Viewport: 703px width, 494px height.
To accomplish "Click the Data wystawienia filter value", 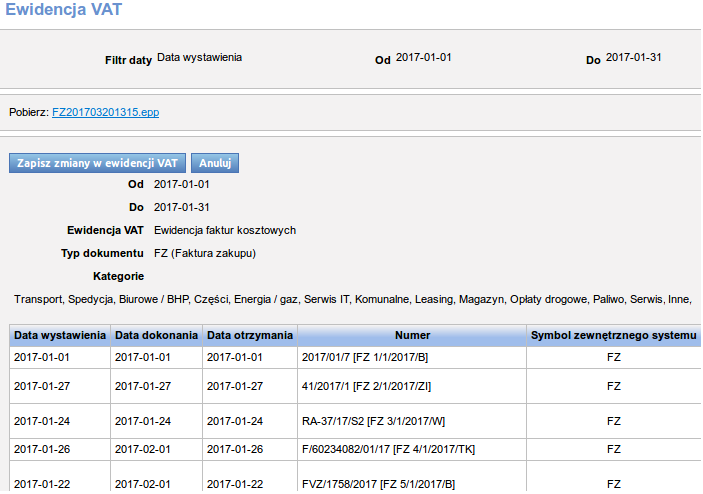I will (x=199, y=58).
